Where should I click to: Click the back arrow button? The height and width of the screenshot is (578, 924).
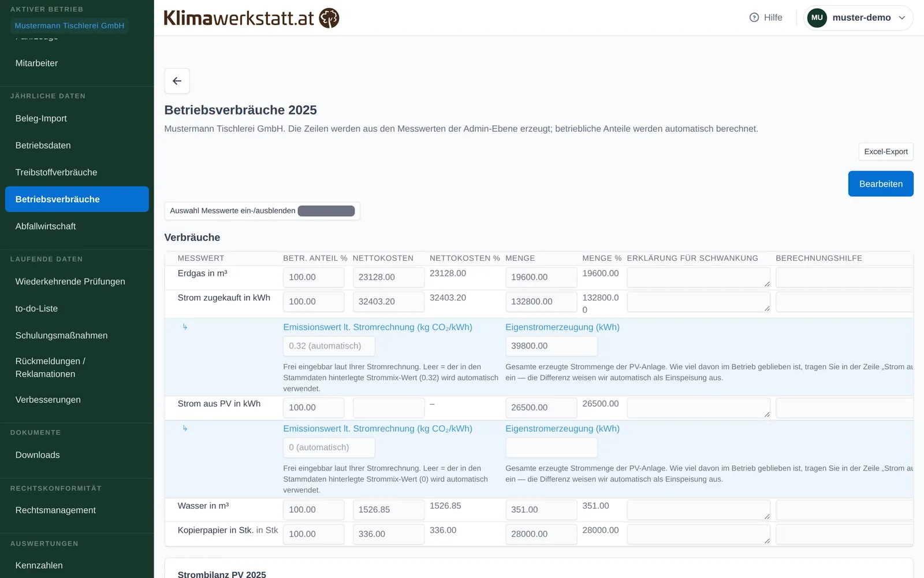(x=177, y=81)
